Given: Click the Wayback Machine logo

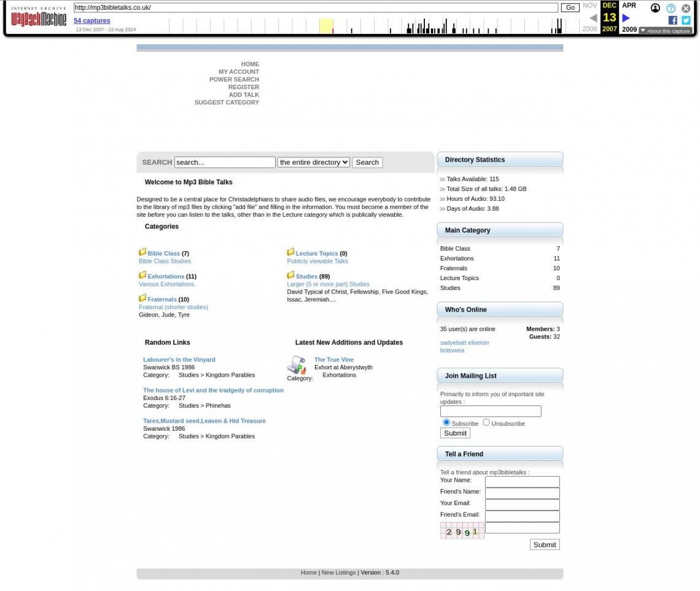Looking at the screenshot, I should 38,18.
